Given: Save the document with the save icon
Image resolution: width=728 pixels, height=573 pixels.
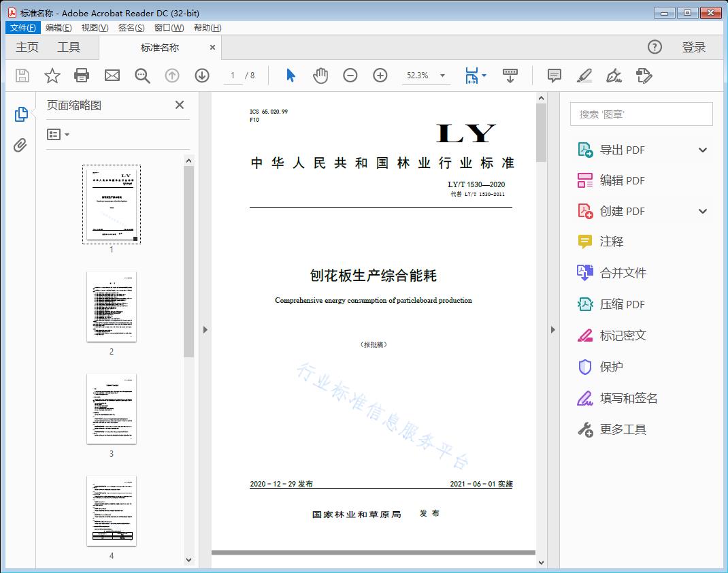Looking at the screenshot, I should coord(21,76).
